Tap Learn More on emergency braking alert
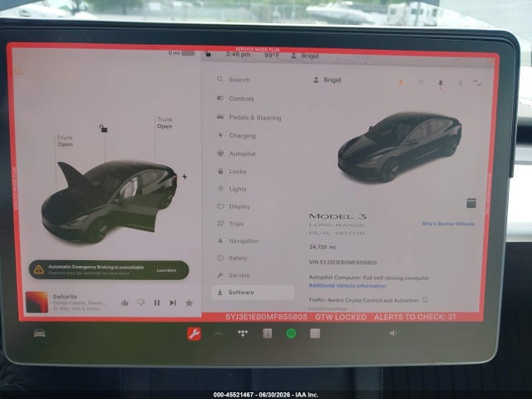Image resolution: width=532 pixels, height=399 pixels. point(166,270)
